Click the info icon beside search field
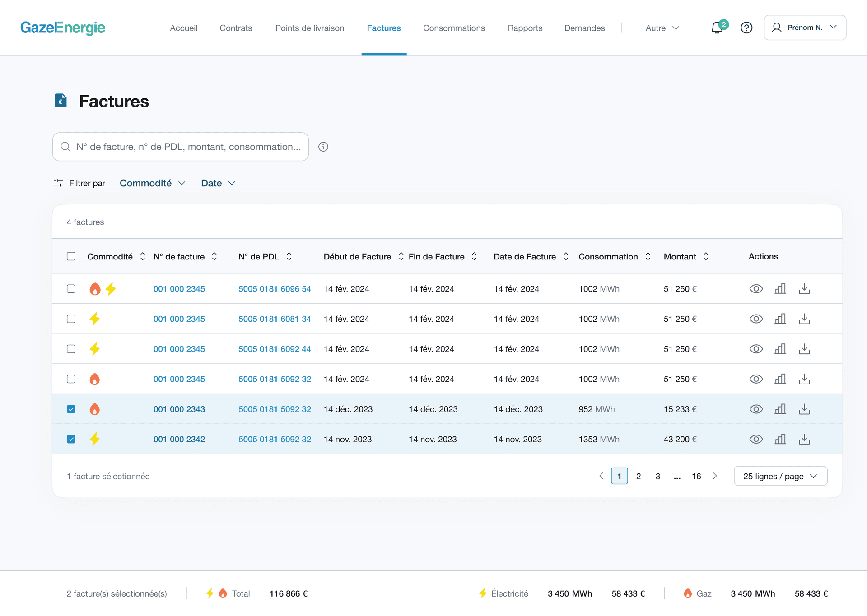This screenshot has height=616, width=867. 323,147
